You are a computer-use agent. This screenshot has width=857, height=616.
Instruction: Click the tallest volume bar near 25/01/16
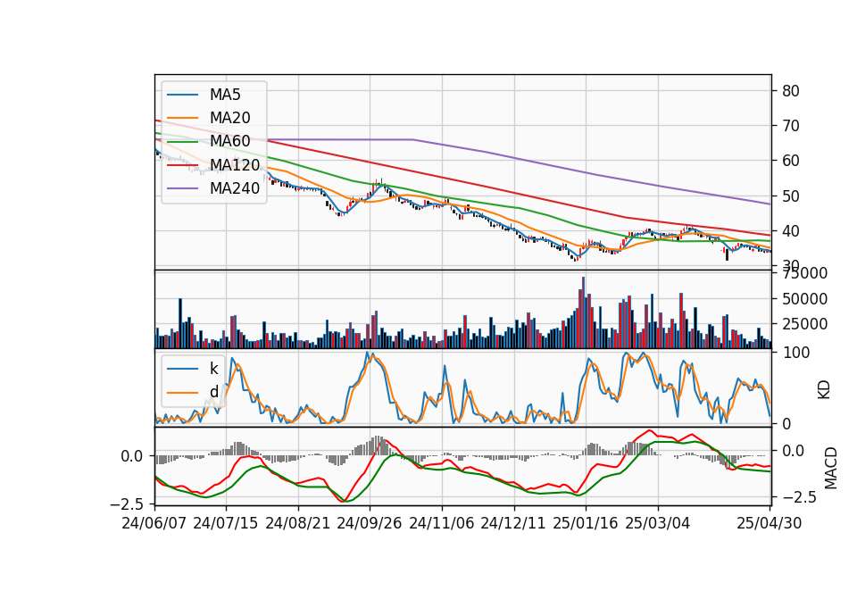coord(583,312)
